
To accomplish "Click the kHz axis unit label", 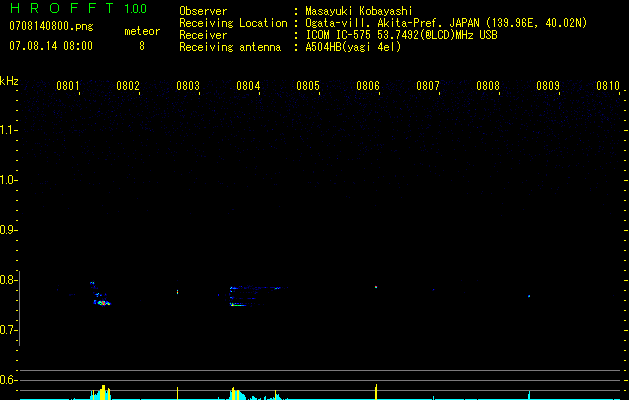I will (x=9, y=81).
